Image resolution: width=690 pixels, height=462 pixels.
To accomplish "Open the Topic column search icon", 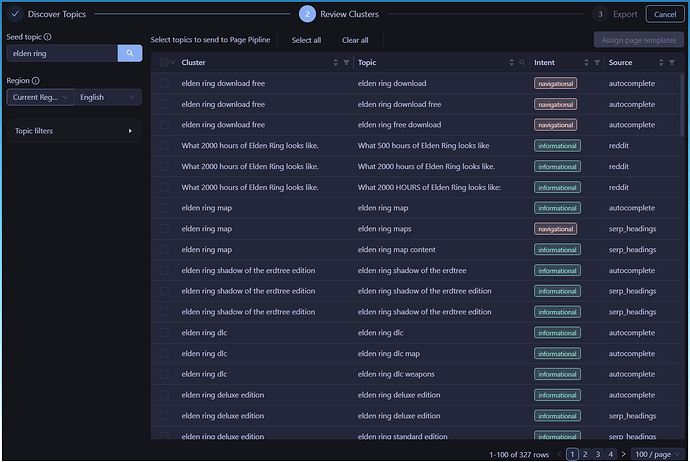I will [522, 62].
